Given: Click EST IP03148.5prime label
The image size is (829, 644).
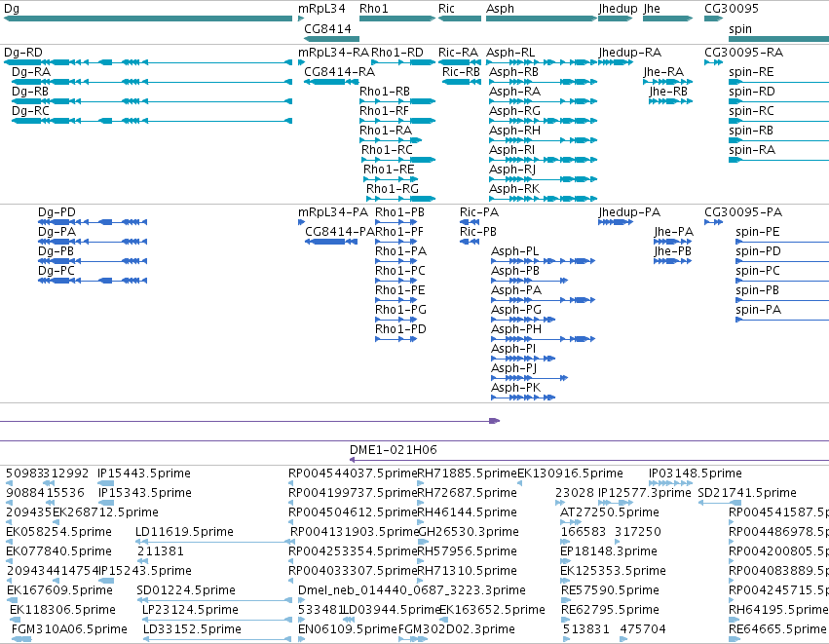Looking at the screenshot, I should tap(696, 474).
